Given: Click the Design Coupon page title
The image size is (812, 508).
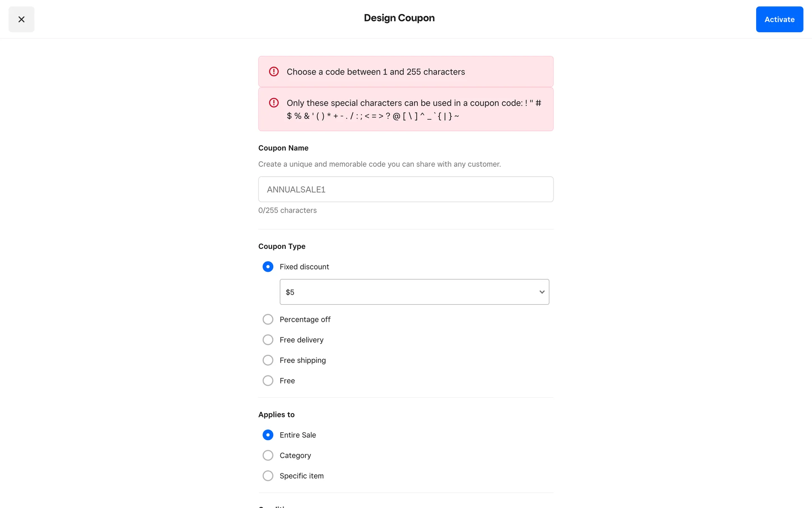Looking at the screenshot, I should pyautogui.click(x=399, y=18).
